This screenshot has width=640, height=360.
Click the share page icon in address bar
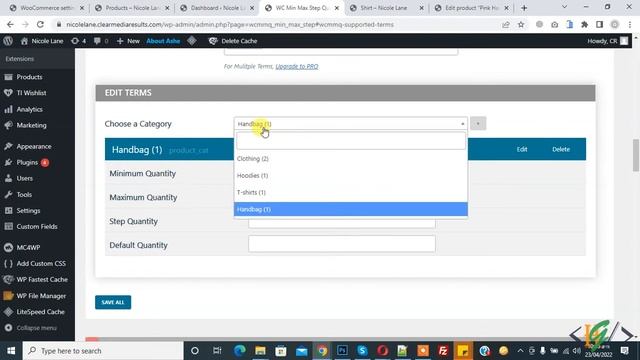tap(506, 24)
